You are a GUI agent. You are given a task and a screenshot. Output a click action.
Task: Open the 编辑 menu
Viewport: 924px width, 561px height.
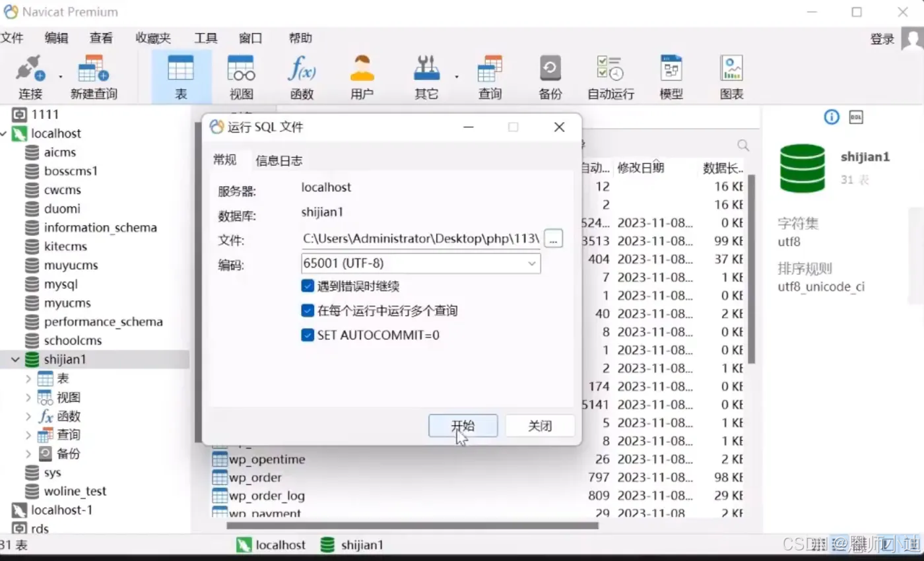56,38
